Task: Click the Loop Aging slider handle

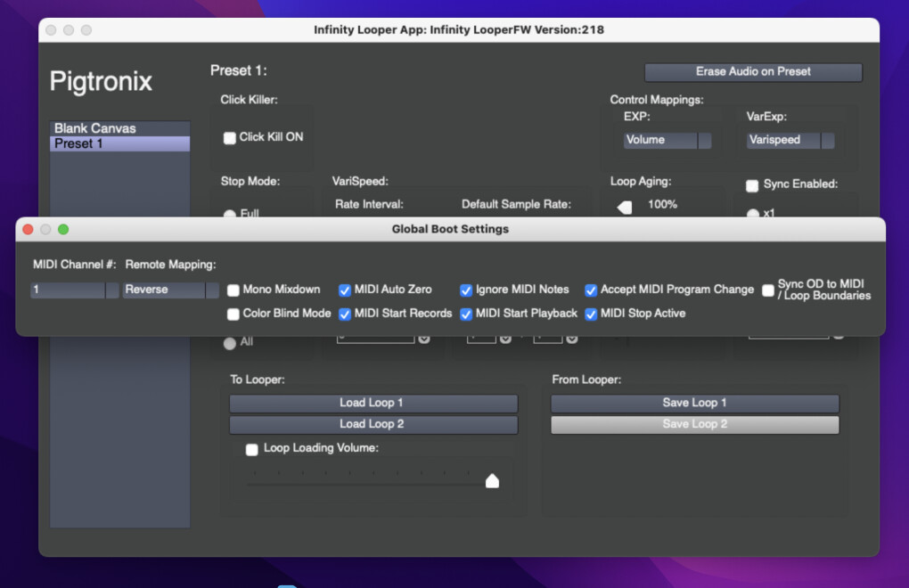Action: point(625,208)
